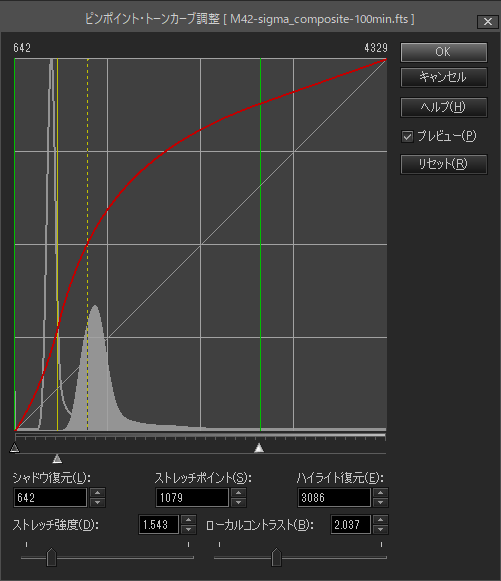Decrease ローカルコントラスト value with down arrow

pyautogui.click(x=381, y=529)
